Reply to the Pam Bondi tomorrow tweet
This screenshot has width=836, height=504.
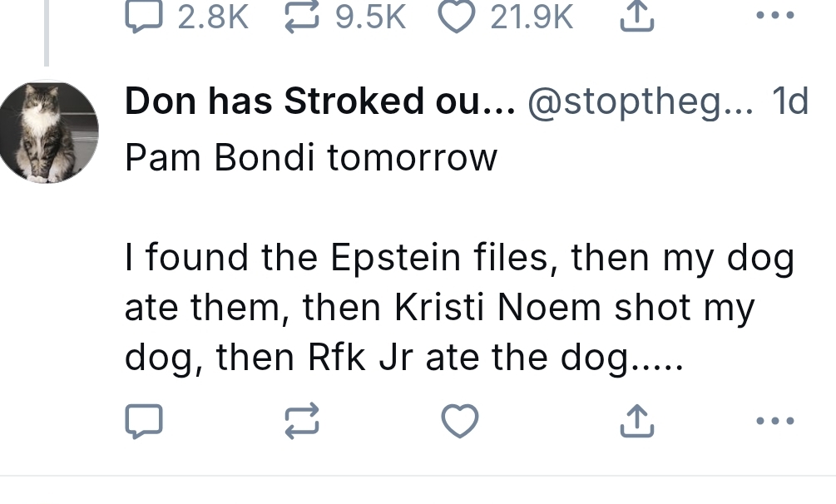pyautogui.click(x=143, y=421)
